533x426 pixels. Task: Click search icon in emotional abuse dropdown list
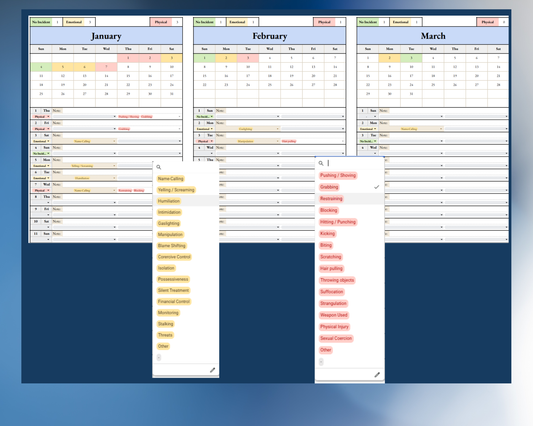tap(158, 167)
